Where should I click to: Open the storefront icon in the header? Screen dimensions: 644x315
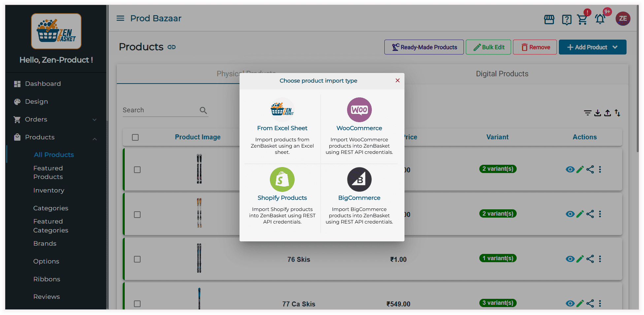point(549,19)
